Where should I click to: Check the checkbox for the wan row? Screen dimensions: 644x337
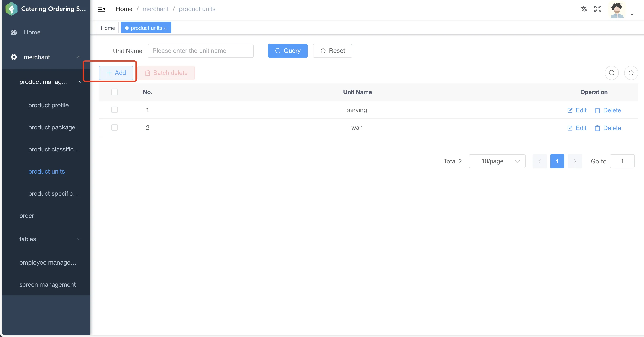[114, 128]
